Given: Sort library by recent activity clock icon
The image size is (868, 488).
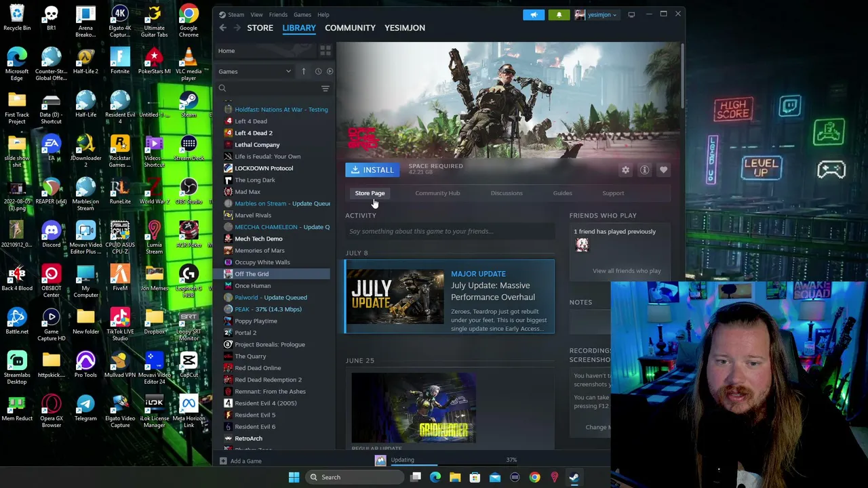Looking at the screenshot, I should click(x=318, y=71).
